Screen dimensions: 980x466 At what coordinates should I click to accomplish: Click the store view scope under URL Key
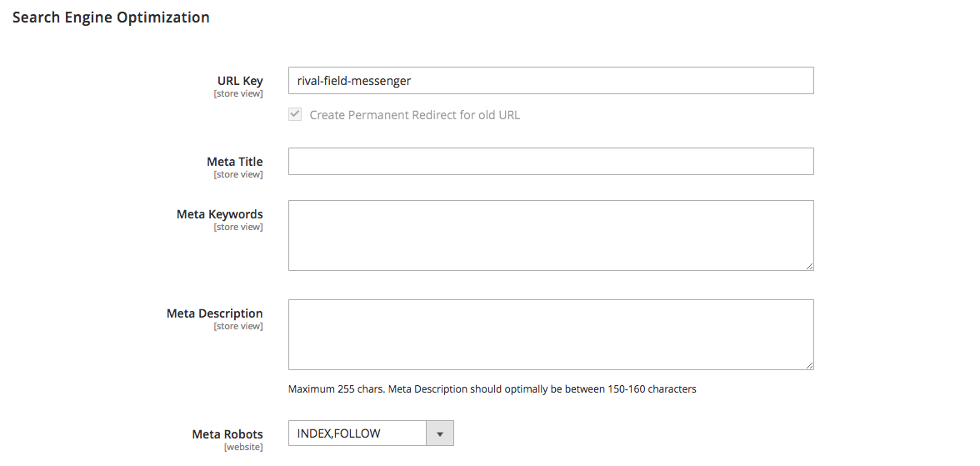point(238,94)
